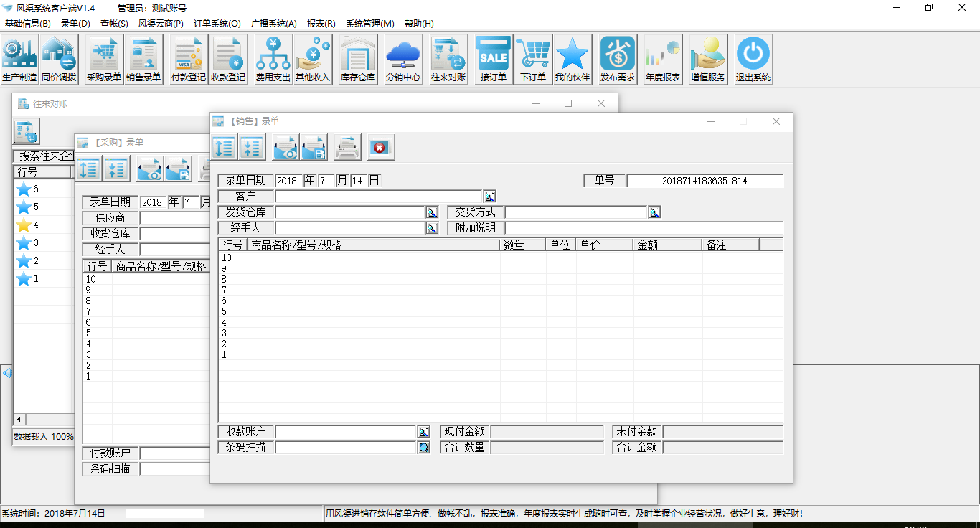Open 客户 lookup button beside customer field
Screen dimensions: 980x528
[489, 197]
